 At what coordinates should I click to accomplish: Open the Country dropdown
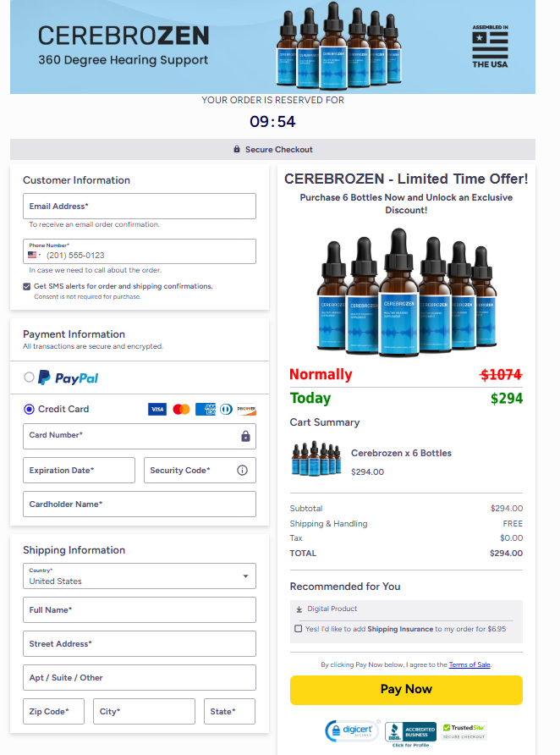click(140, 576)
